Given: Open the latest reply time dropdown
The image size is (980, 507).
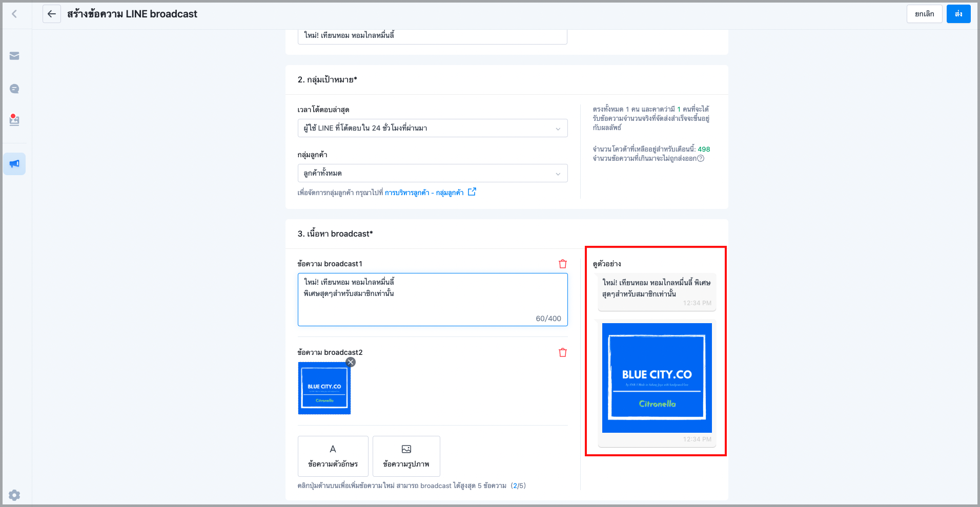Looking at the screenshot, I should pyautogui.click(x=433, y=128).
